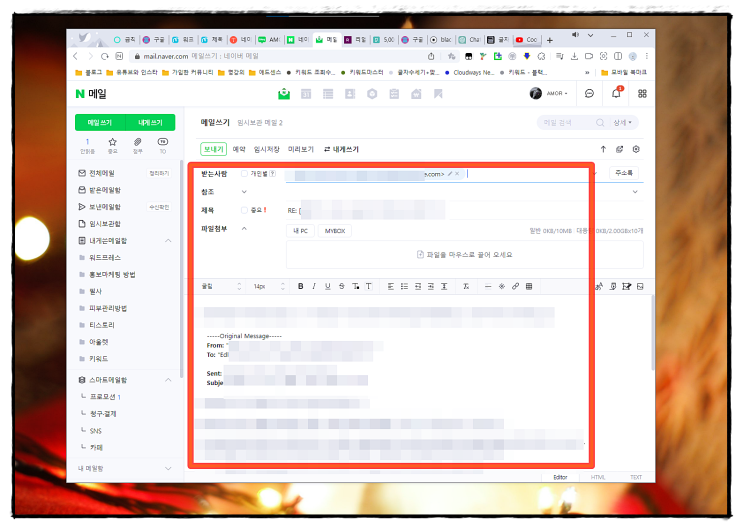Screen dimensions: 743x529
Task: Open browser downloads arrow icon
Action: 574,56
